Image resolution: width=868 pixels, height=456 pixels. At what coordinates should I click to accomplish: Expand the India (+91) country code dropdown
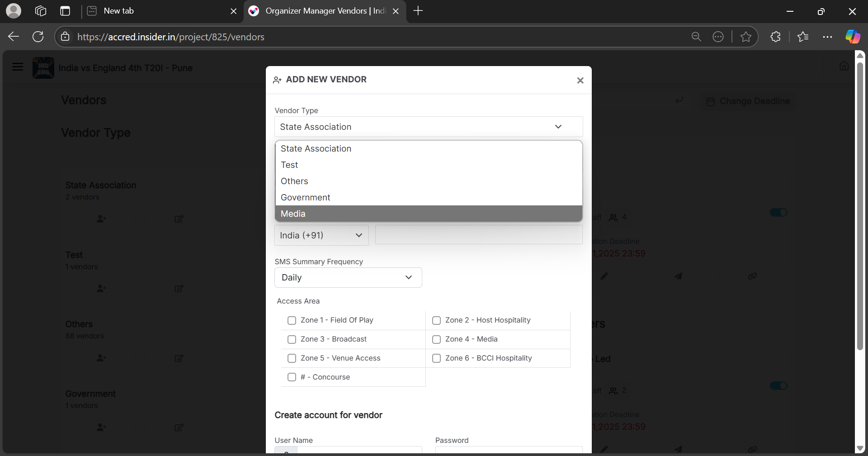321,235
